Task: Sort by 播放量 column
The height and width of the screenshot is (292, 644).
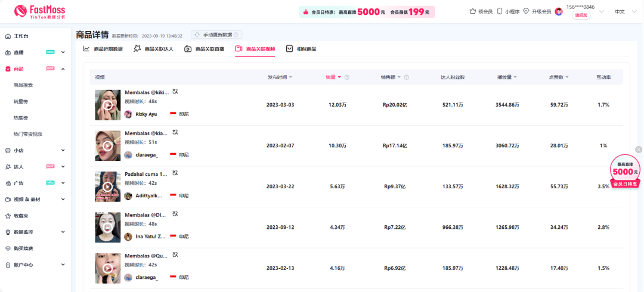Action: pos(507,77)
